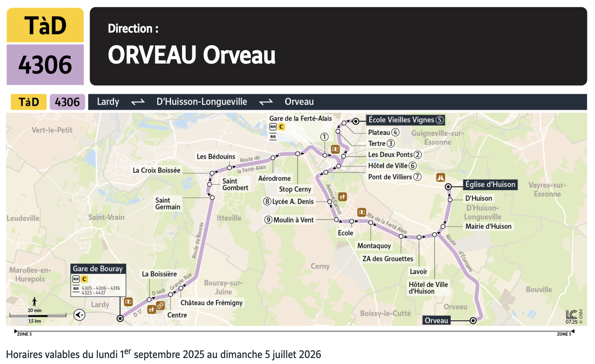Click the two-way arrows before Orveau in the route bar
Image resolution: width=595 pixels, height=364 pixels.
[266, 102]
